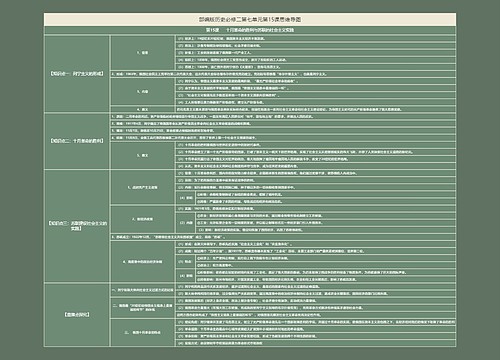The width and height of the screenshot is (500, 360).
Task: Click '(2) 内容' beside 新经济政策
Action: [186, 223]
